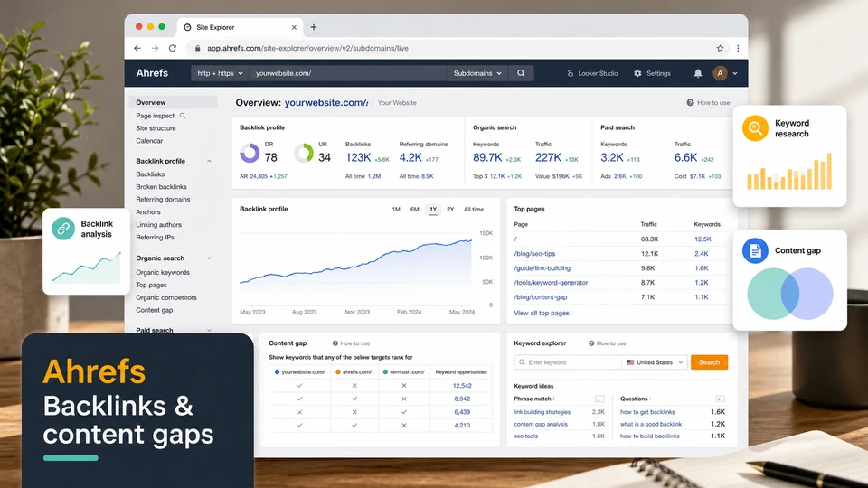The height and width of the screenshot is (488, 868).
Task: Open Referring domains in sidebar
Action: point(163,199)
